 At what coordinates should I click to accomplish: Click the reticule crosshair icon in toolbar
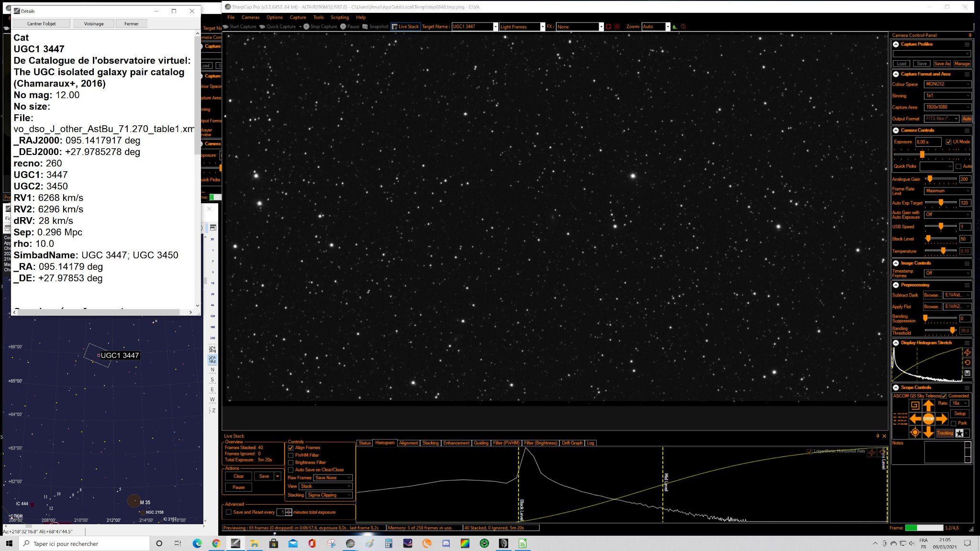pyautogui.click(x=617, y=27)
